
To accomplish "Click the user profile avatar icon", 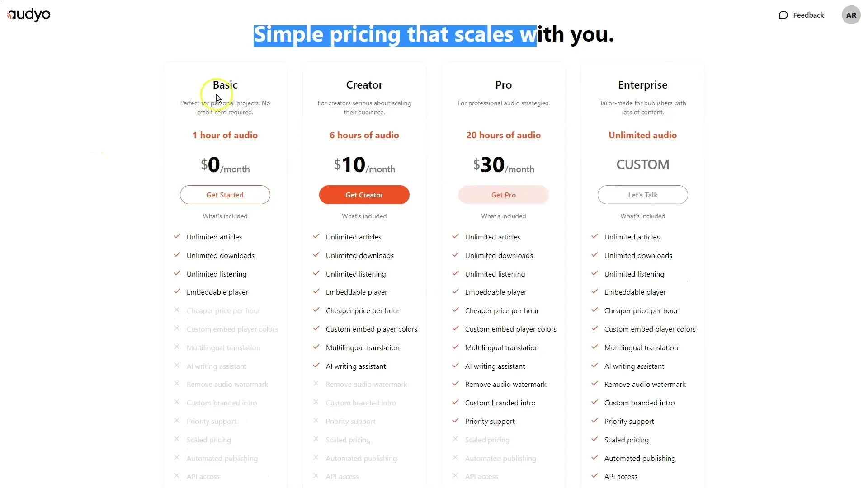I will [x=851, y=15].
